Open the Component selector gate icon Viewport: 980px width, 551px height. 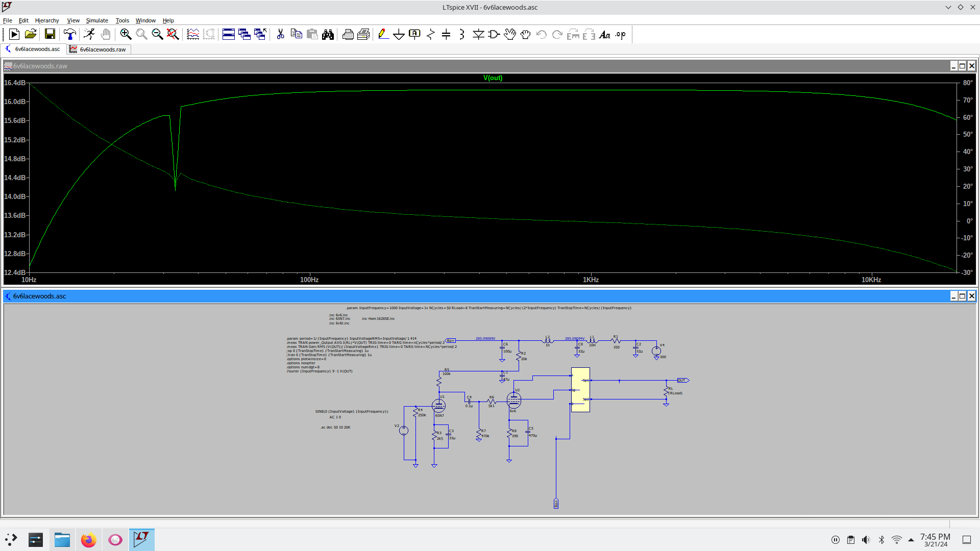494,34
